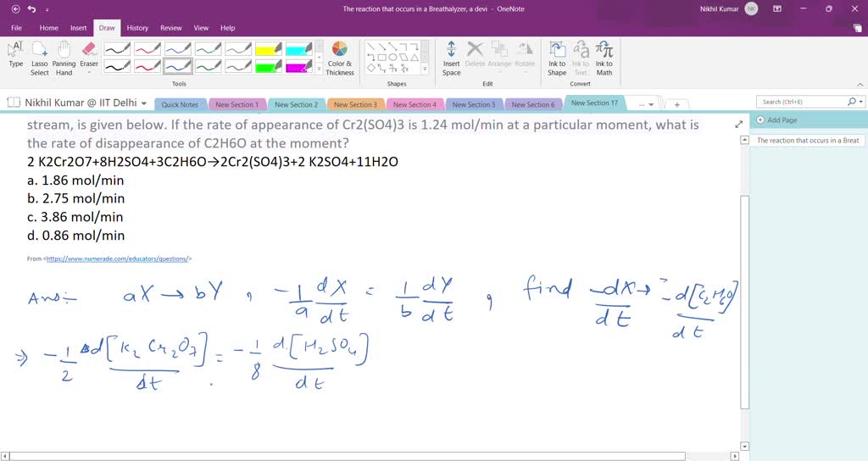Expand the Shapes gallery More arrow

pyautogui.click(x=426, y=69)
